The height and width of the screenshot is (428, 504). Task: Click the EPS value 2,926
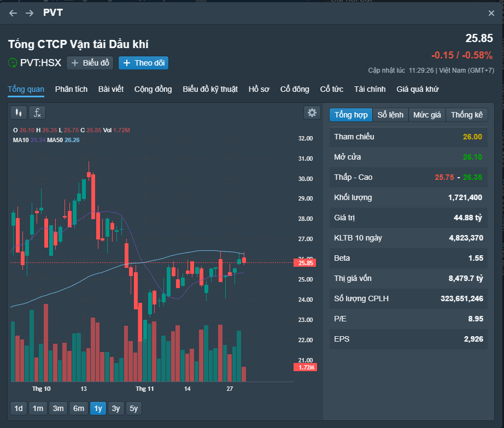click(x=473, y=339)
